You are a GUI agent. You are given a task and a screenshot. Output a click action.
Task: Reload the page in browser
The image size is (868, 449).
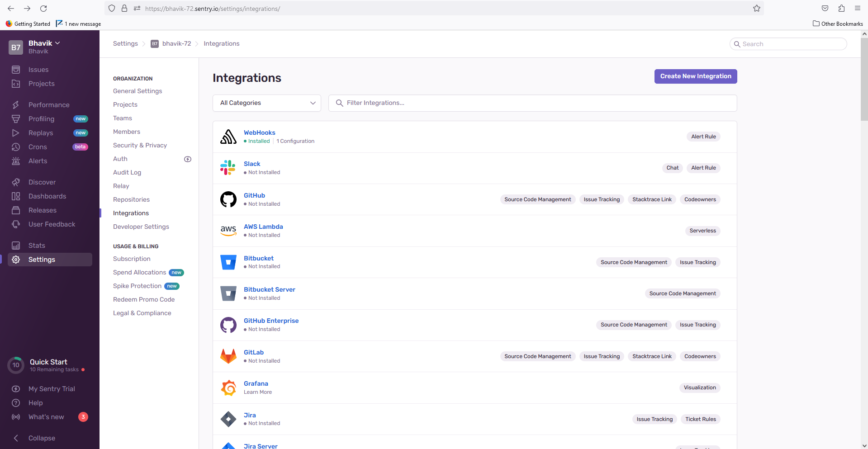pos(43,8)
